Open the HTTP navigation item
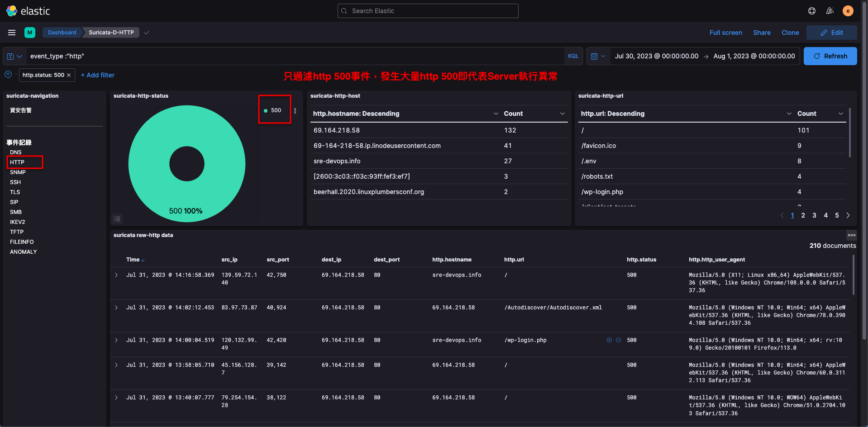This screenshot has width=868, height=427. click(17, 162)
